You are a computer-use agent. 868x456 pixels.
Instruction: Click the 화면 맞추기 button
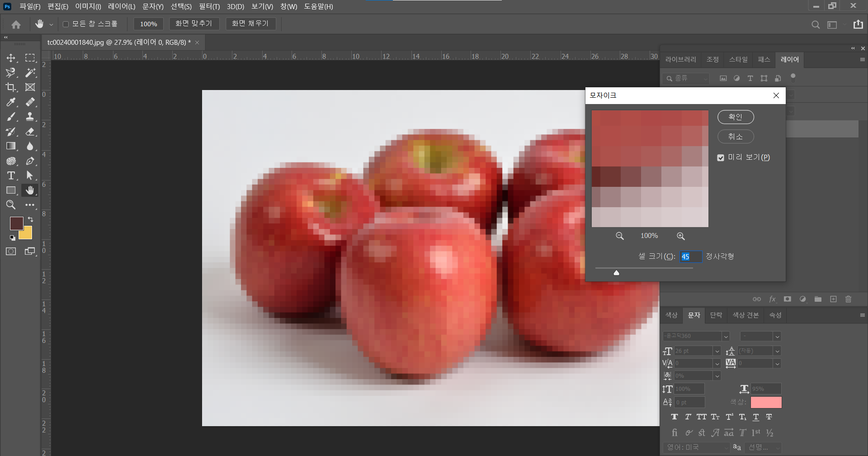click(x=194, y=24)
